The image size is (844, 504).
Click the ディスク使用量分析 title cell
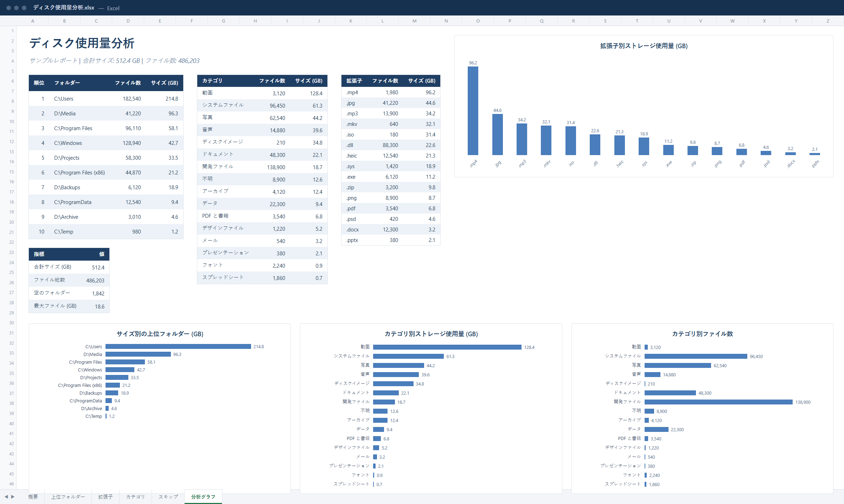pyautogui.click(x=82, y=43)
